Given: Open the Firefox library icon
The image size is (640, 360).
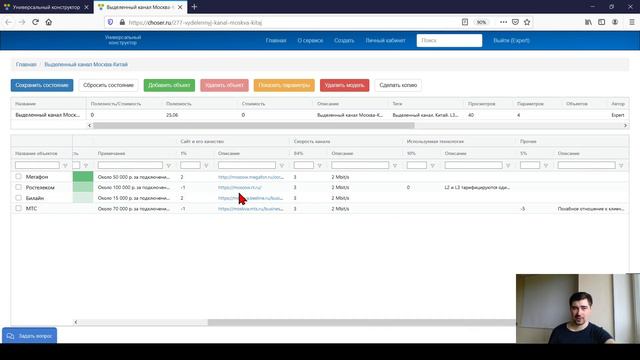Looking at the screenshot, I should point(588,22).
